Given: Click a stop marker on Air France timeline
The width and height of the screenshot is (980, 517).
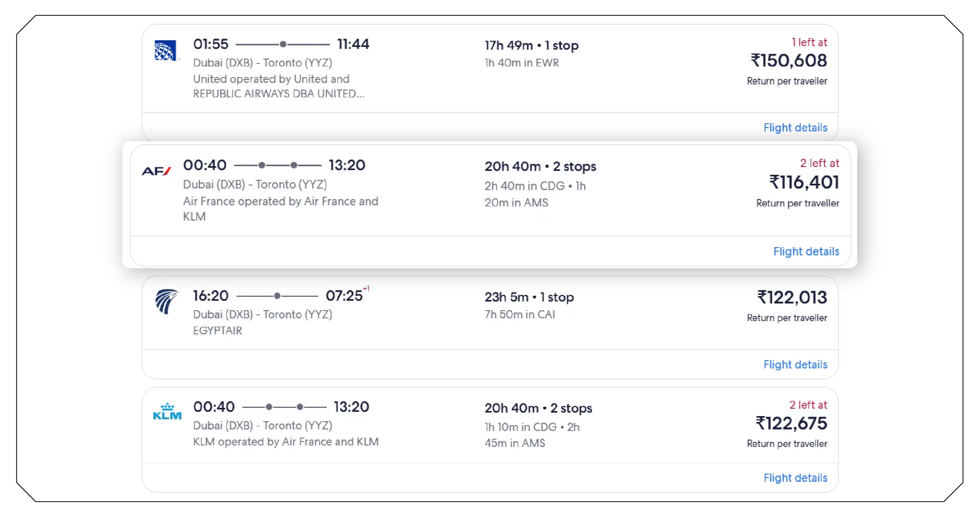Looking at the screenshot, I should [261, 165].
